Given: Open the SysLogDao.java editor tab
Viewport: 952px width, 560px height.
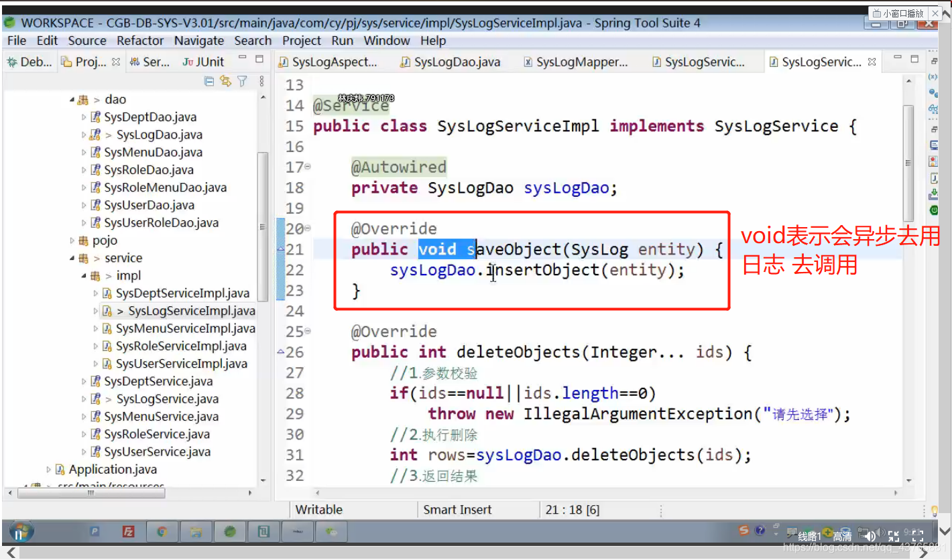Looking at the screenshot, I should [x=451, y=62].
